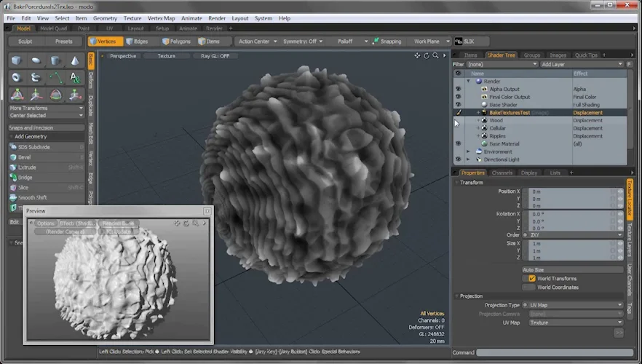Click the Bevel tool

tap(25, 157)
